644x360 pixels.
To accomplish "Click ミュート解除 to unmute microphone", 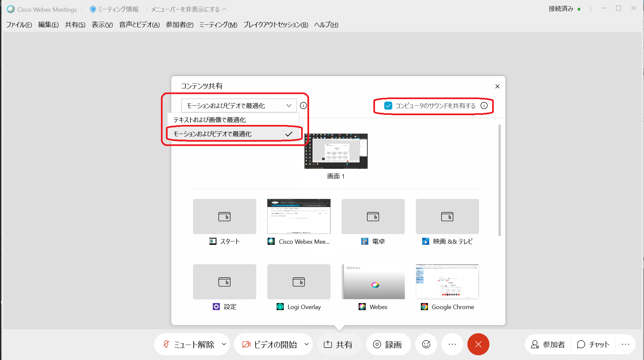I will click(189, 344).
